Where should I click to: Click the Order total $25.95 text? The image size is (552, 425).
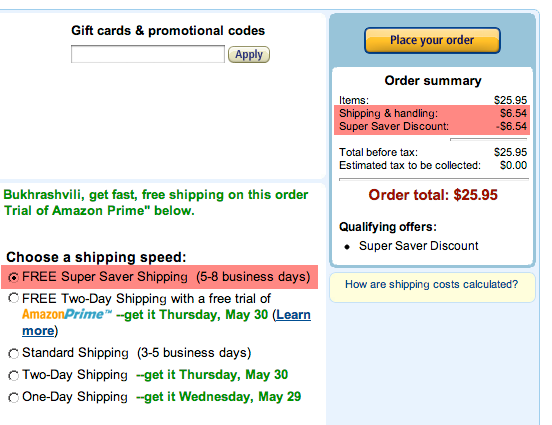[x=433, y=195]
